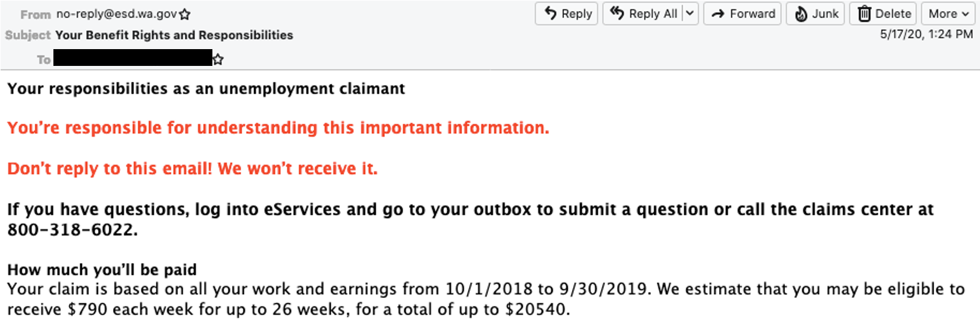Open the More dropdown menu
The height and width of the screenshot is (332, 980).
tap(948, 14)
